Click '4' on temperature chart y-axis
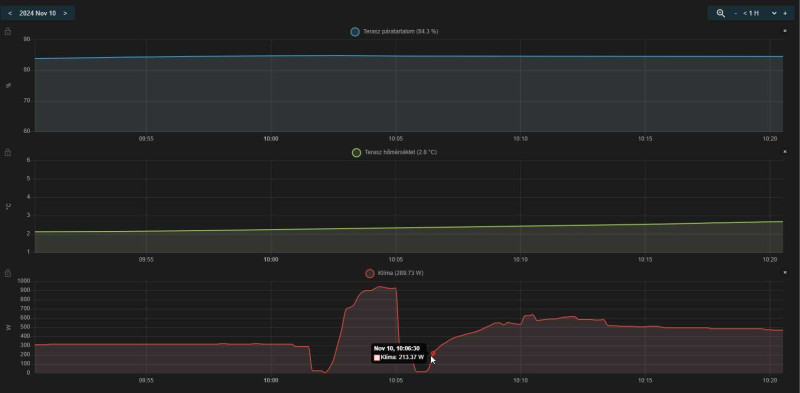This screenshot has height=393, width=800. (x=29, y=197)
